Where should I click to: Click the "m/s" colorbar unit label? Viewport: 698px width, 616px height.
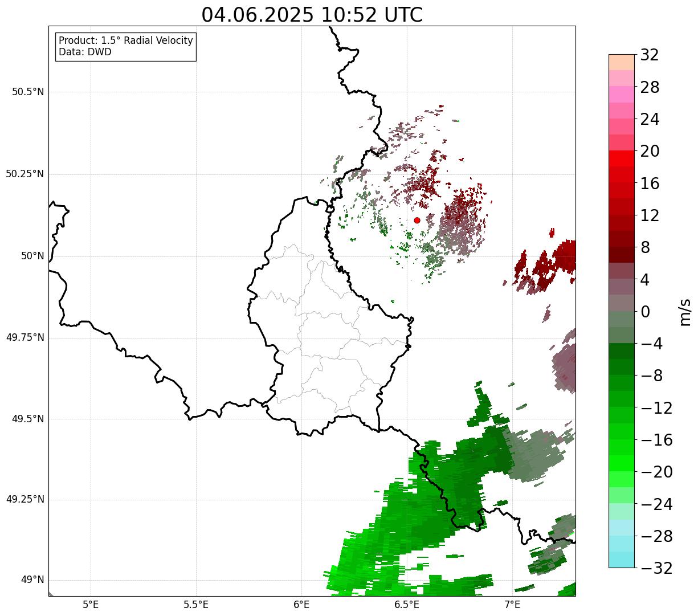[685, 312]
